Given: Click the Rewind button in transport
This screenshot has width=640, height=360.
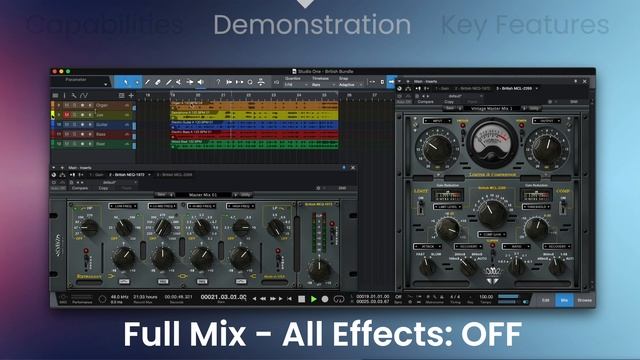Looking at the screenshot, I should (263, 299).
